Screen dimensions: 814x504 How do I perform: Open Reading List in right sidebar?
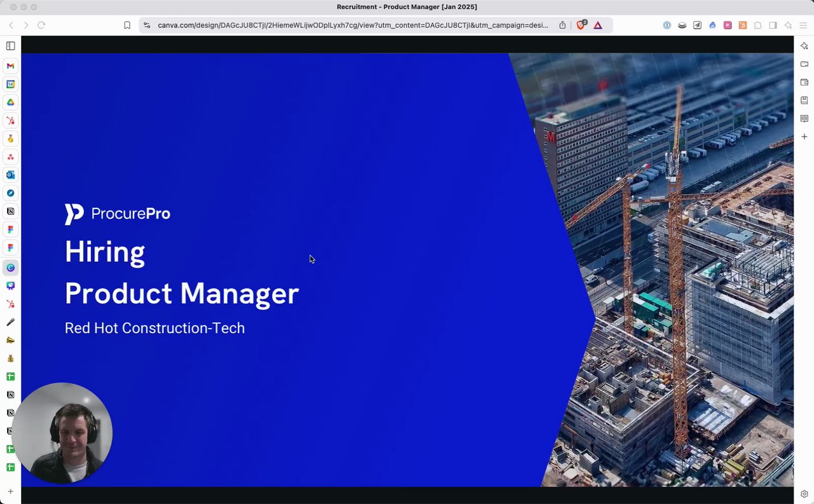point(804,118)
